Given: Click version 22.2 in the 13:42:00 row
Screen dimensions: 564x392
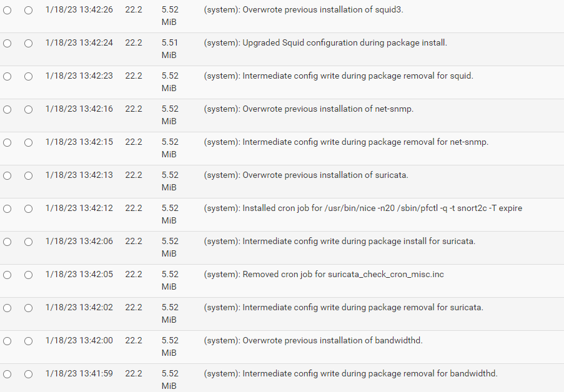Looking at the screenshot, I should [x=134, y=341].
